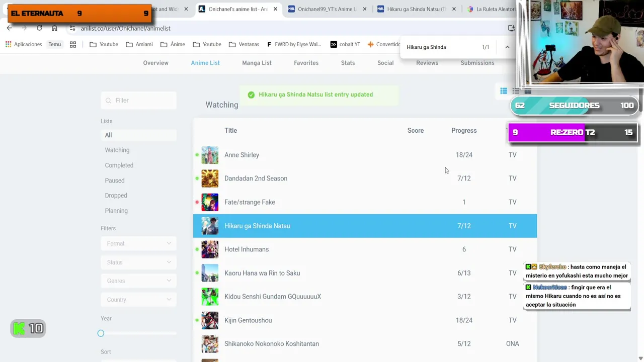Screen dimensions: 644x362
Task: Open Kijin Gentoushou cover thumbnail
Action: point(210,320)
